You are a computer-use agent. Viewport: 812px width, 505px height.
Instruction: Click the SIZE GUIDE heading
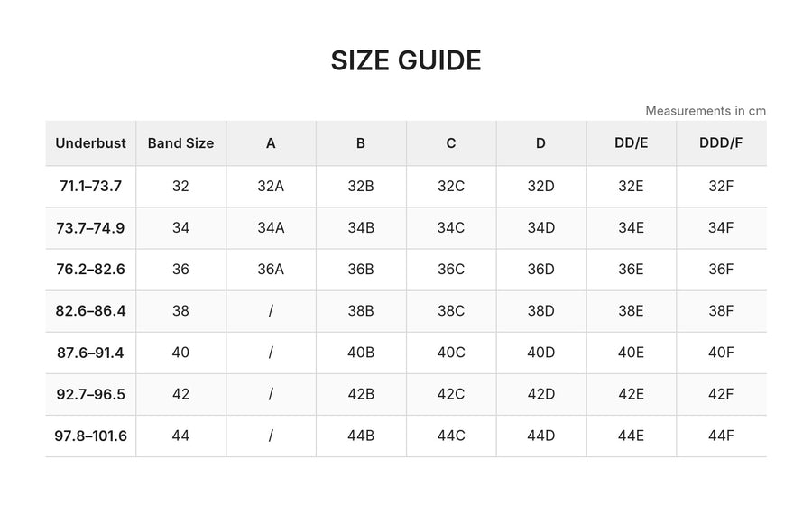(406, 60)
